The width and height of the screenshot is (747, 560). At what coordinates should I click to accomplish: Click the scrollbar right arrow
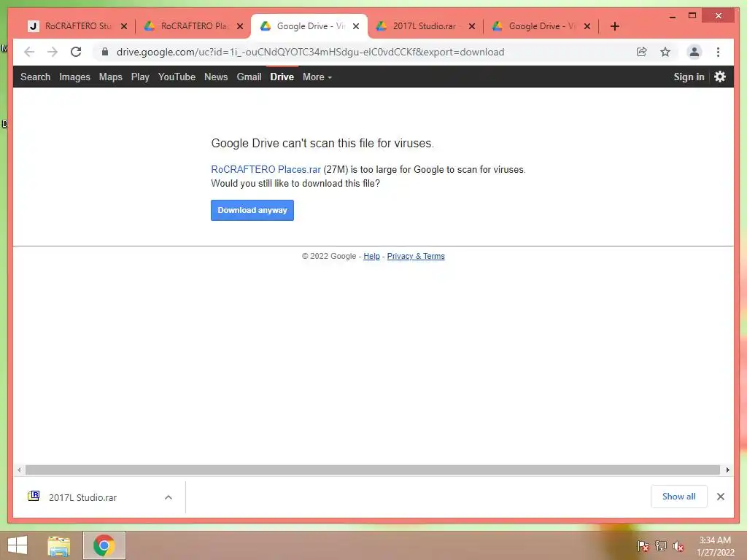727,470
